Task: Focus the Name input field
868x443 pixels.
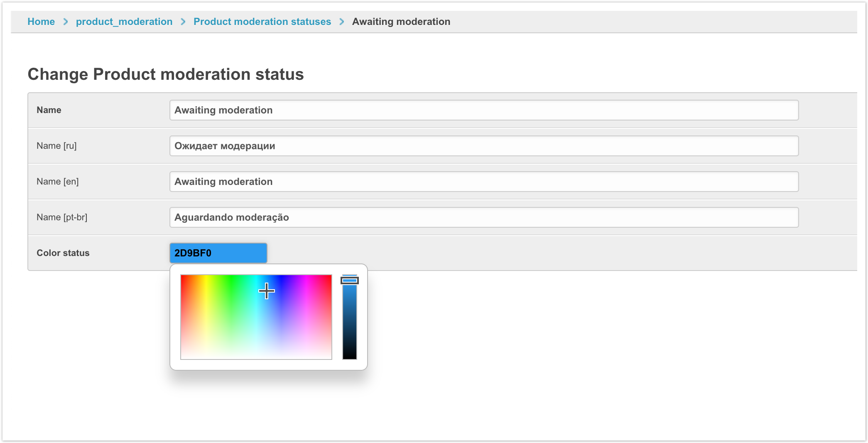Action: [x=484, y=110]
